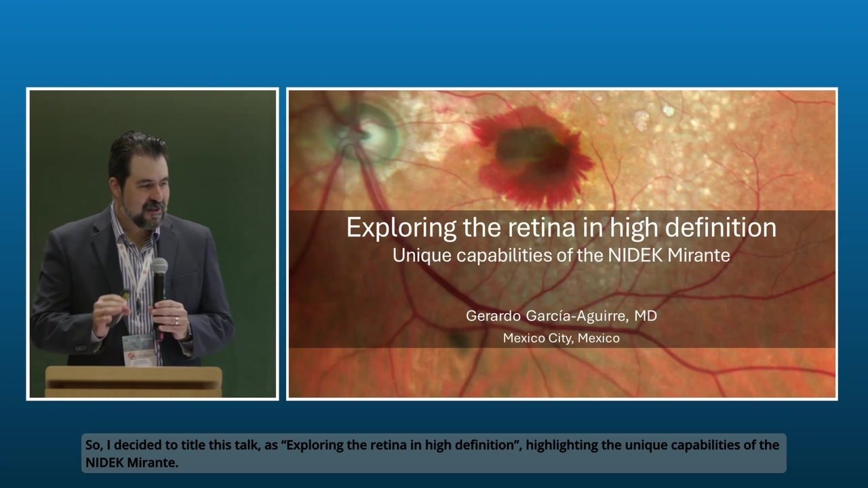Click the speaker's raised hand holding clicker
The height and width of the screenshot is (488, 868).
click(x=112, y=308)
